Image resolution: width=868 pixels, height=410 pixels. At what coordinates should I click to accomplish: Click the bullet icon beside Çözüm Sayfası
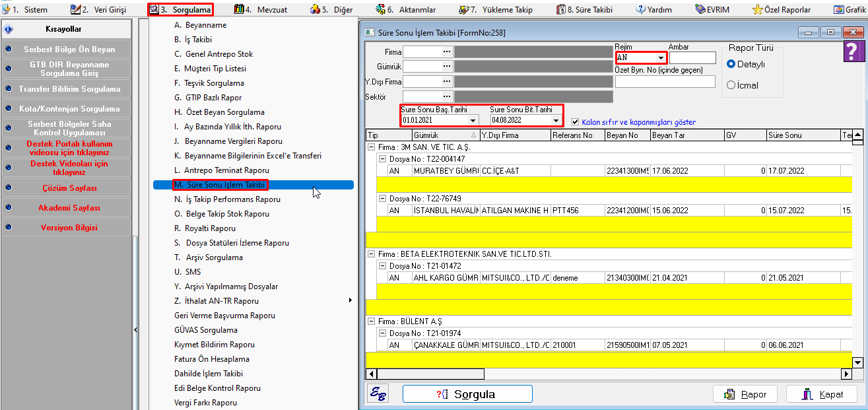pyautogui.click(x=8, y=188)
